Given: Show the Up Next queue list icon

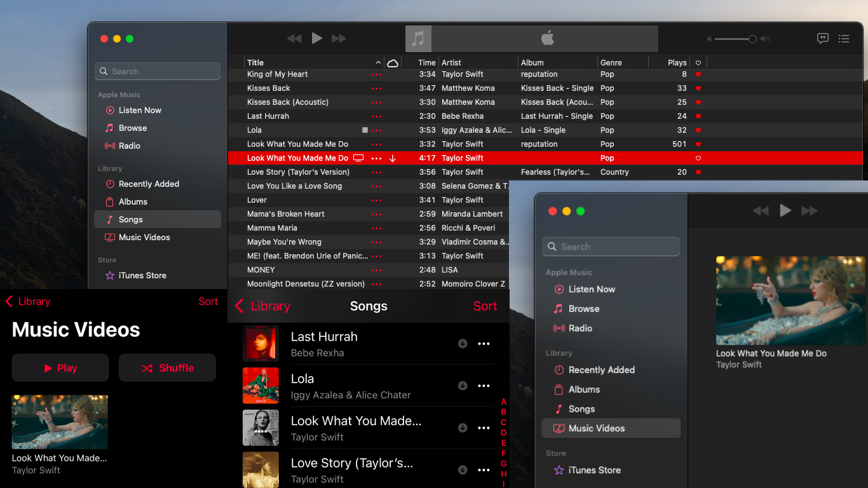Looking at the screenshot, I should [x=844, y=39].
